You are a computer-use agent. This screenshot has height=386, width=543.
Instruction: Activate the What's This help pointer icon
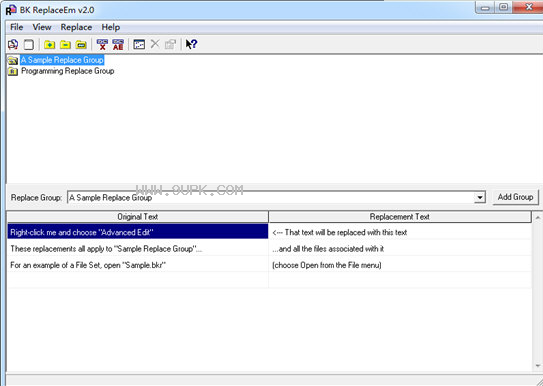click(x=191, y=44)
